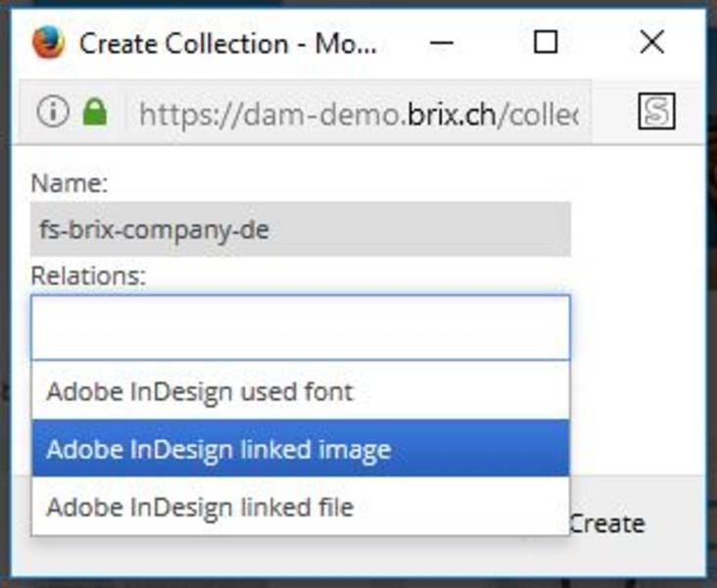
Task: Click the empty Relations input box
Action: (x=301, y=327)
